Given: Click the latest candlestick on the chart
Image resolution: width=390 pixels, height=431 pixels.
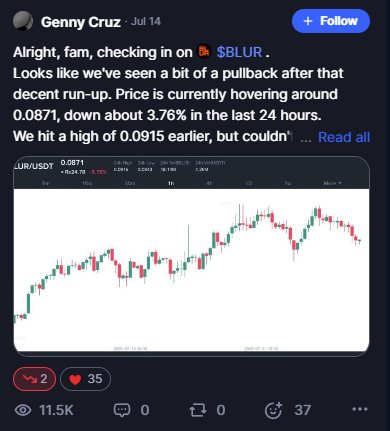Looking at the screenshot, I should (x=359, y=240).
